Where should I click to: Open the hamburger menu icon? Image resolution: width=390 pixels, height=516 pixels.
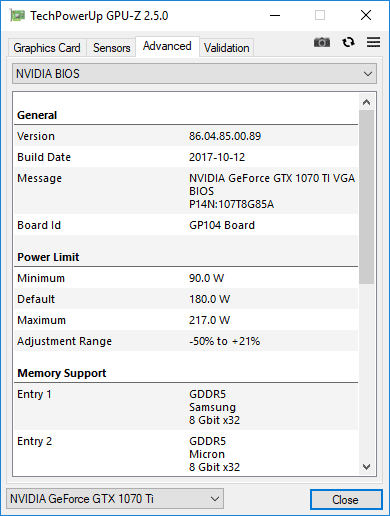pos(373,42)
